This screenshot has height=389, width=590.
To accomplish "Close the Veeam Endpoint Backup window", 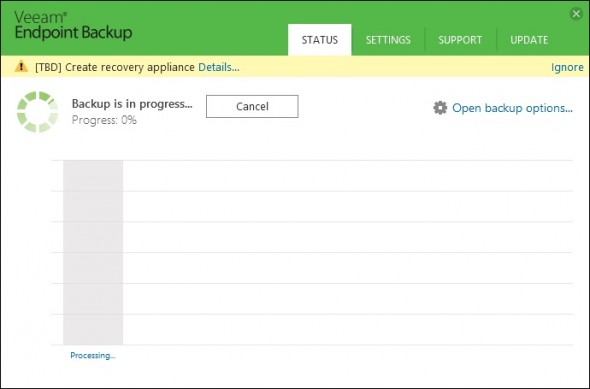I will [x=576, y=14].
